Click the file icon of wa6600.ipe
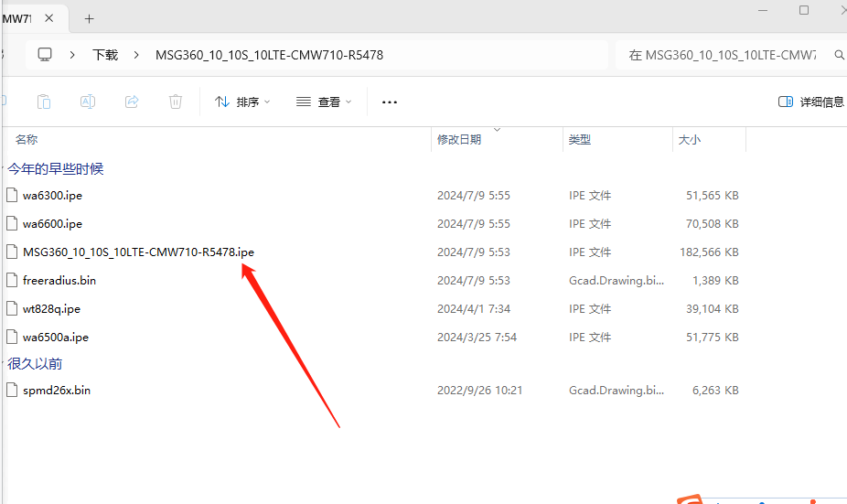This screenshot has width=847, height=504. tap(12, 223)
